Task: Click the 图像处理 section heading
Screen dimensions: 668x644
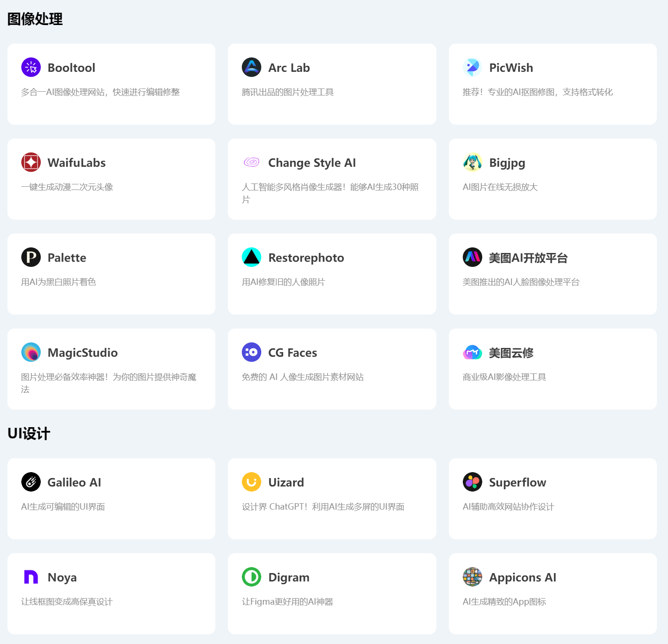Action: click(x=35, y=19)
